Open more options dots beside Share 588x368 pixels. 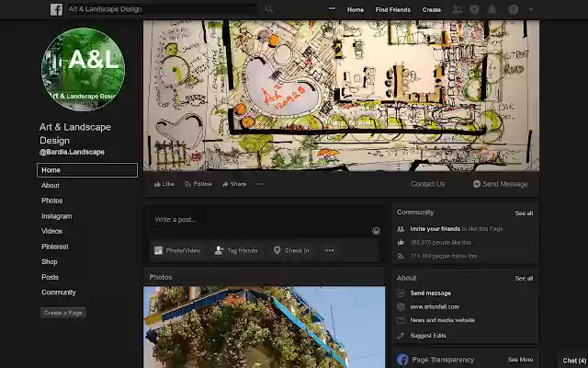coord(260,184)
